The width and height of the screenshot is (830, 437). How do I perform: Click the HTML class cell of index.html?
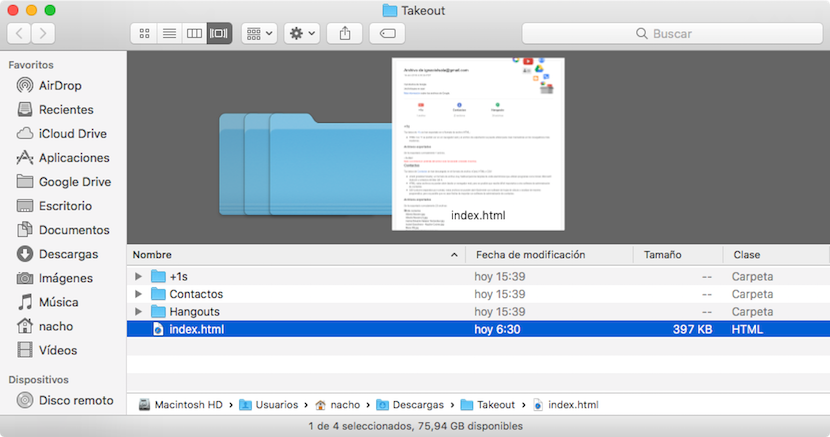click(x=747, y=329)
